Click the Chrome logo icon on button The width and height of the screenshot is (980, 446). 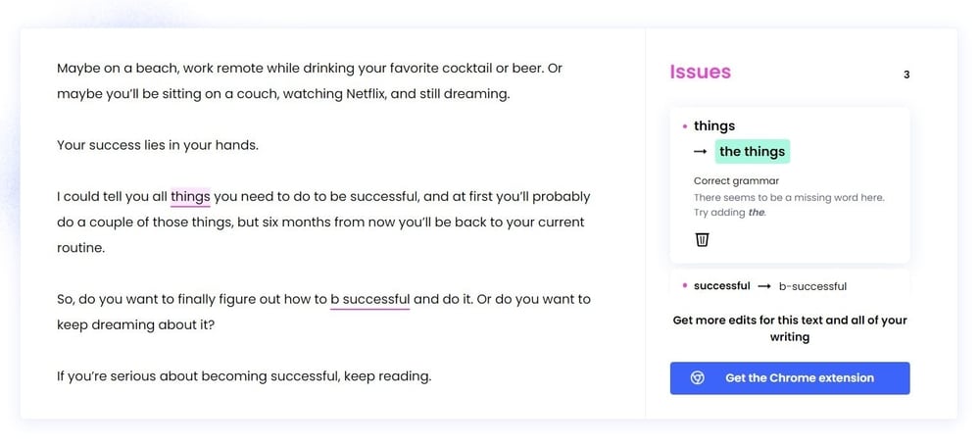click(x=698, y=377)
